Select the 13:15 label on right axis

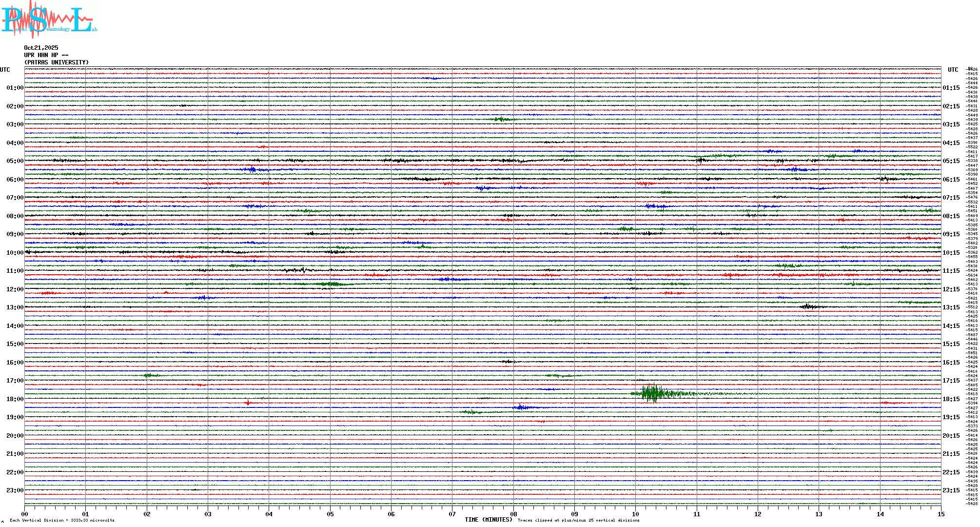[x=951, y=307]
